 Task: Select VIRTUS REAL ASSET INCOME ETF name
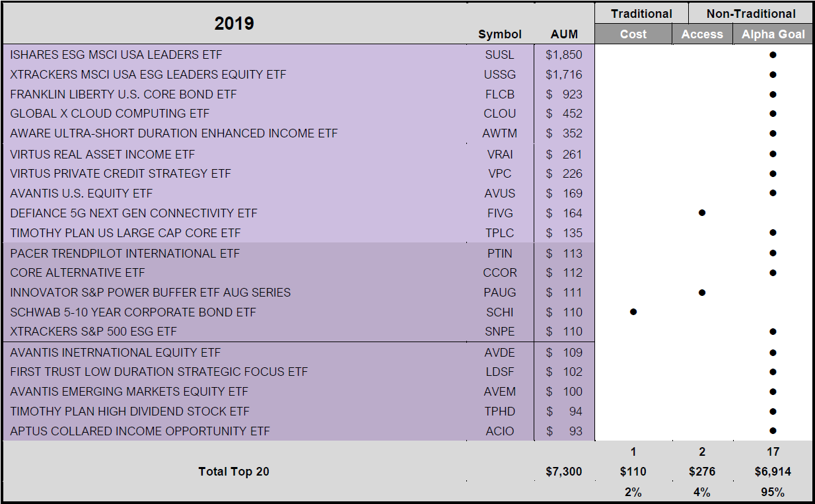(102, 155)
